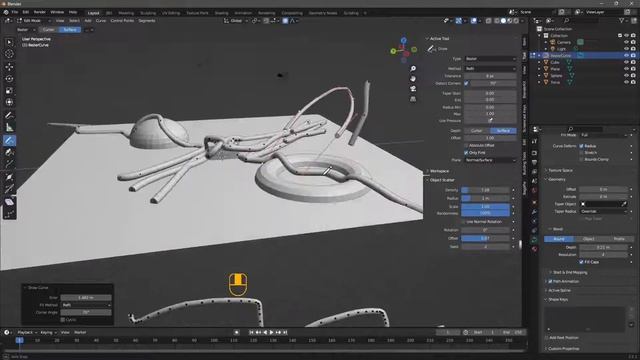
Task: Click Surface button in viewport tool header
Action: 70,29
